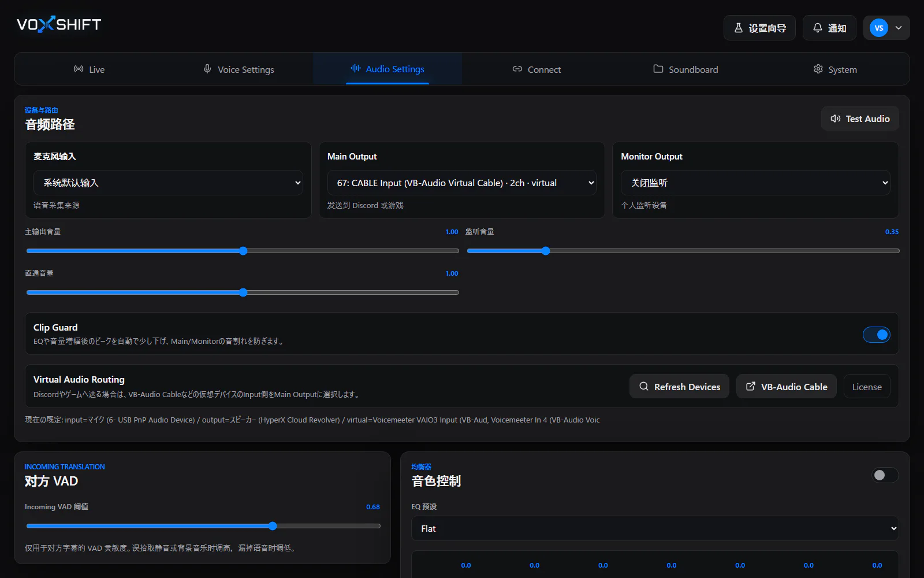This screenshot has width=924, height=578.
Task: Click the 监听音量 monitor volume slider
Action: 683,251
